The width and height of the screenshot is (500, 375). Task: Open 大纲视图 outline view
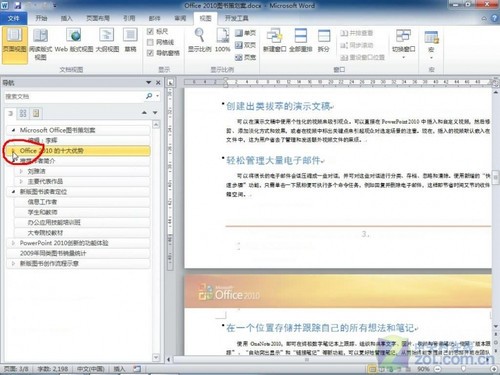click(x=107, y=41)
